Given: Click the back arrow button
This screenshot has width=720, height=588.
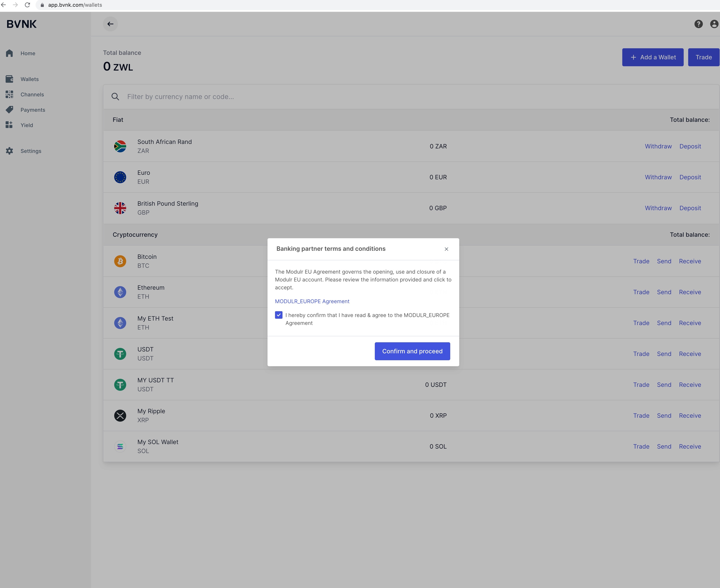Looking at the screenshot, I should [x=110, y=24].
